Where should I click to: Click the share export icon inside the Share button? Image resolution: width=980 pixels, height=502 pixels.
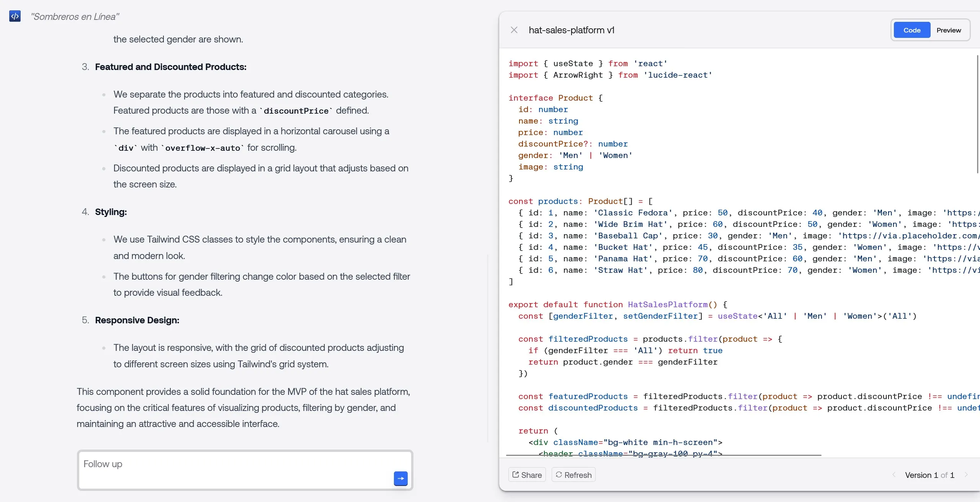(x=514, y=474)
